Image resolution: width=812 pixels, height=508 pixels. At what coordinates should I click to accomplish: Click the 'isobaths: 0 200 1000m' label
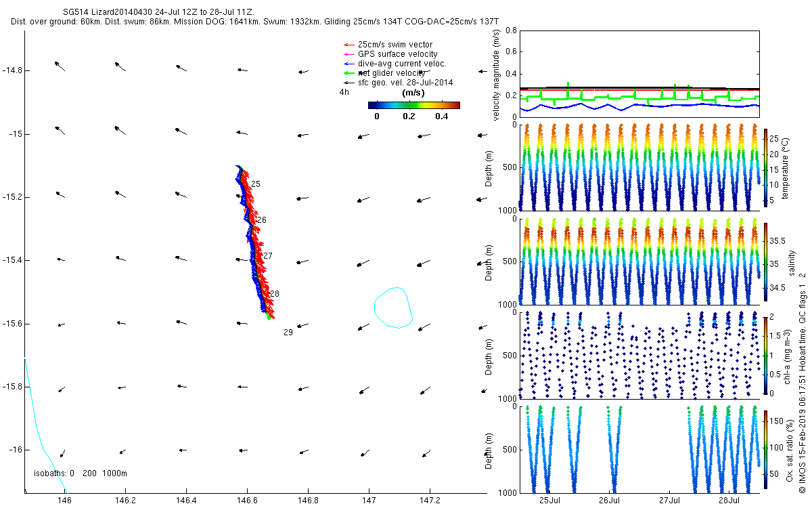pyautogui.click(x=81, y=473)
